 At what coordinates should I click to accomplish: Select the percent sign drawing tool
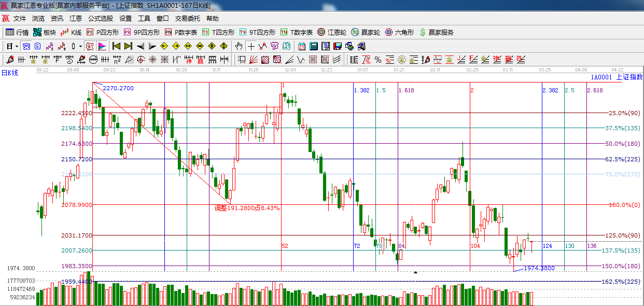tap(377, 59)
